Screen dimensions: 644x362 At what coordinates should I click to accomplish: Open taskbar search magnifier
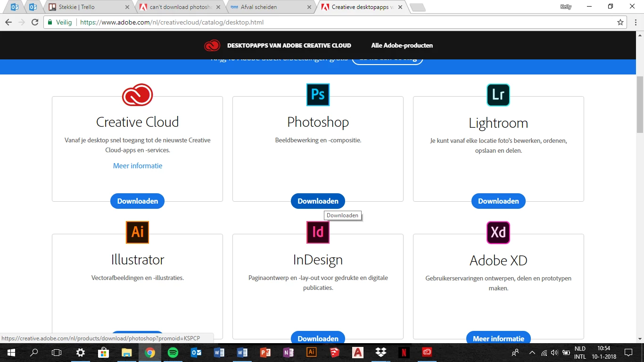34,352
